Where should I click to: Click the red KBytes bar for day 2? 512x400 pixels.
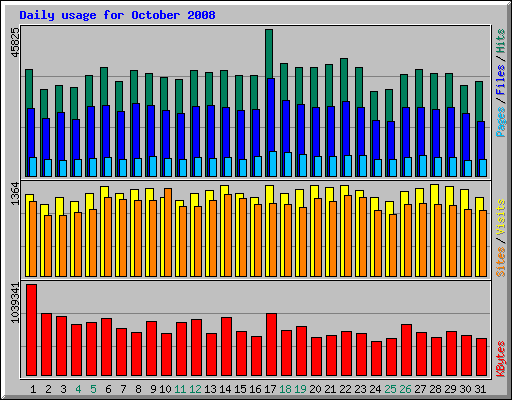[x=46, y=345]
